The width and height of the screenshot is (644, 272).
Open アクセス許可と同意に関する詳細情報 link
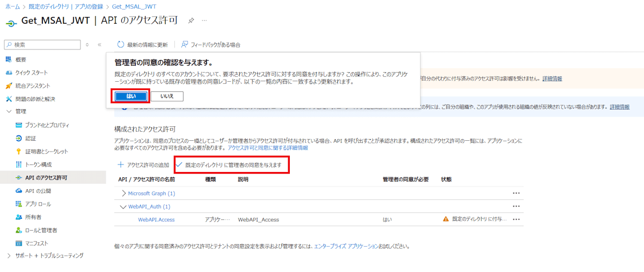[x=268, y=147]
